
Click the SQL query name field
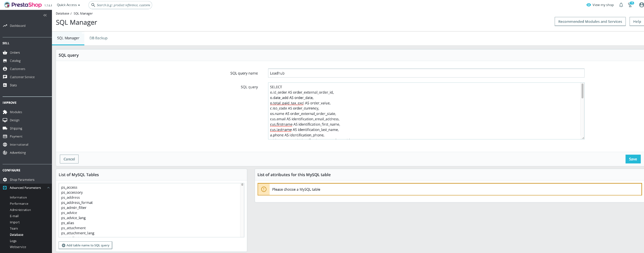(x=426, y=73)
